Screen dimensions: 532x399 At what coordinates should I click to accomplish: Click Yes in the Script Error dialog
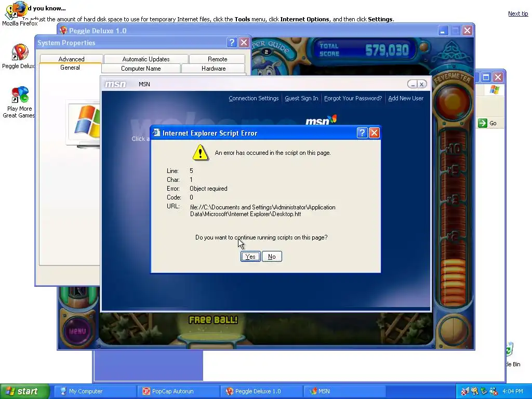250,257
